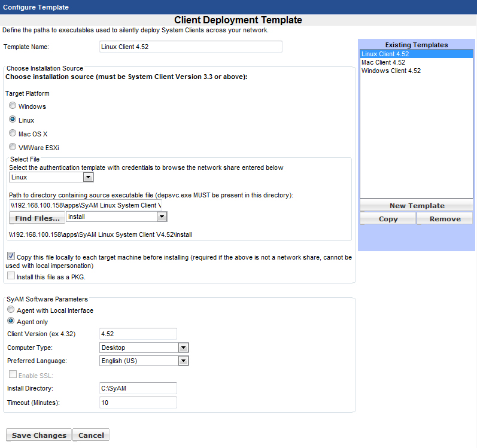Select Mac Client 4.52 in Existing Templates
Screen dimensions: 477x448
coord(383,62)
